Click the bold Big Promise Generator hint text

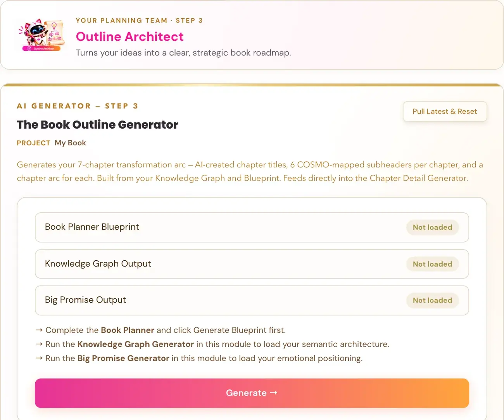coord(123,358)
